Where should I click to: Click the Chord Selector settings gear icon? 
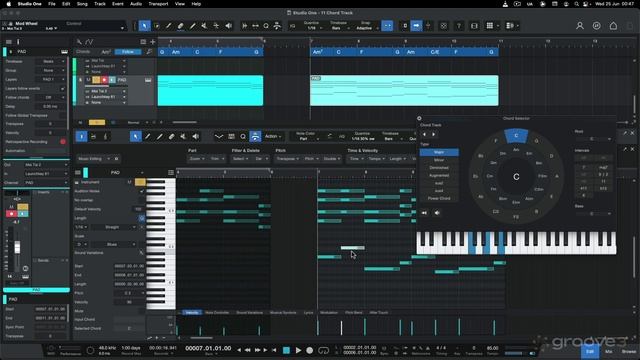pos(419,118)
